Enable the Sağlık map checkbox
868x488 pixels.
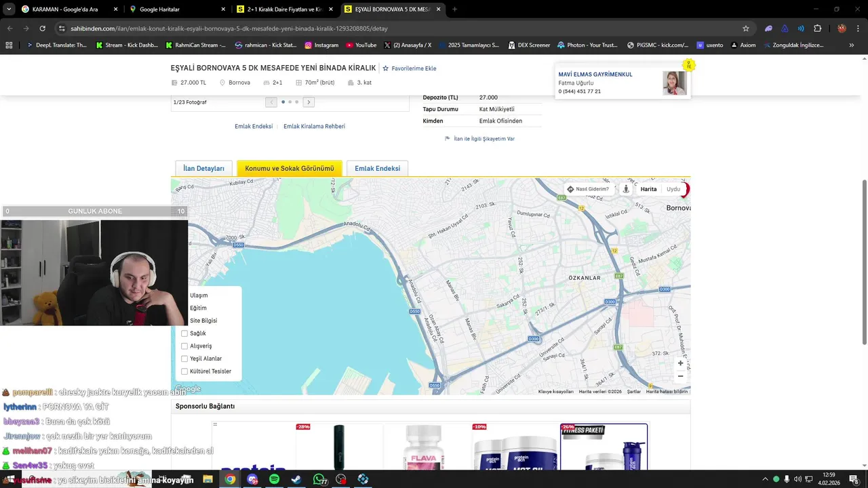coord(184,333)
